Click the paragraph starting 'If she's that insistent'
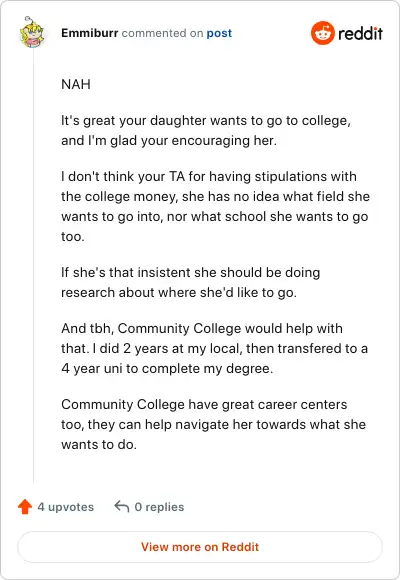The height and width of the screenshot is (580, 400). pyautogui.click(x=191, y=282)
